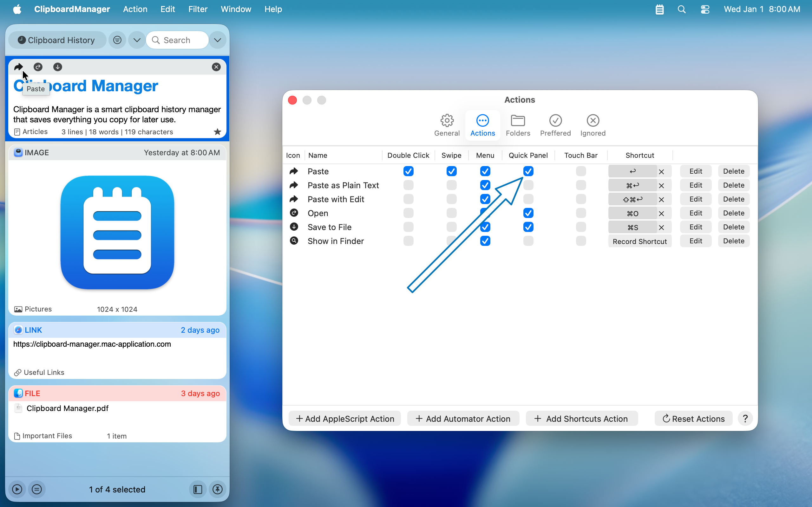The image size is (812, 507).
Task: Enable Quick Panel for Show in Finder
Action: (x=528, y=241)
